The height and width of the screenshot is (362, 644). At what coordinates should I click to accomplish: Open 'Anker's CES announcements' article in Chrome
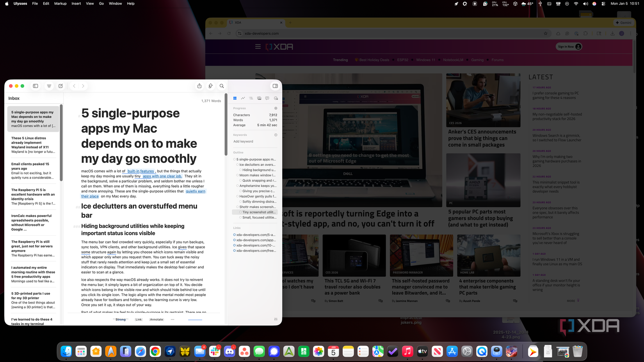pos(482,138)
